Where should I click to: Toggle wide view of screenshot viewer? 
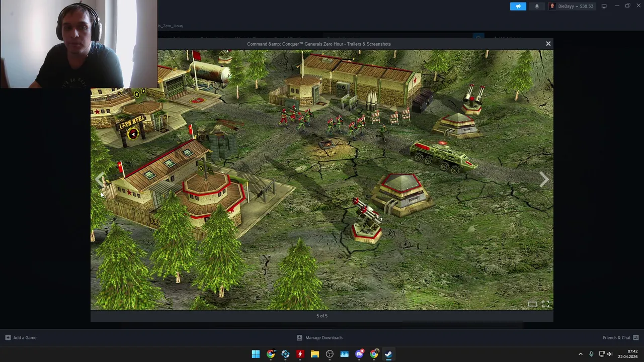[x=532, y=304]
